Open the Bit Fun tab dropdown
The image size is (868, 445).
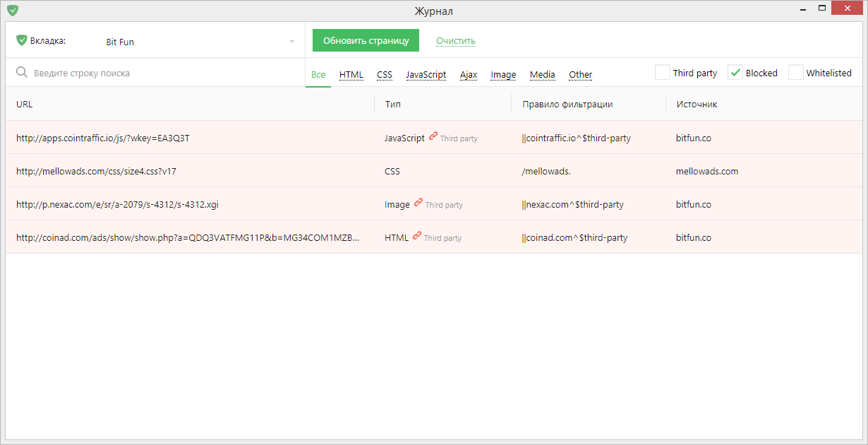(x=200, y=42)
